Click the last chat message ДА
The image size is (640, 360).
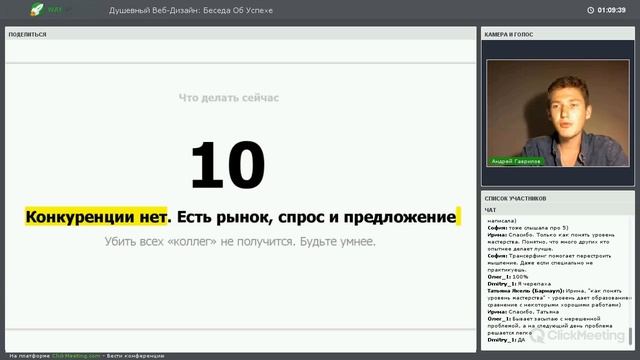[x=521, y=340]
